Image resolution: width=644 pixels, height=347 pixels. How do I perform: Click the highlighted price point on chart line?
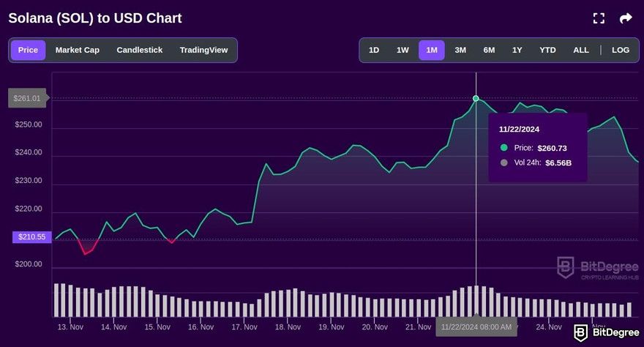476,98
